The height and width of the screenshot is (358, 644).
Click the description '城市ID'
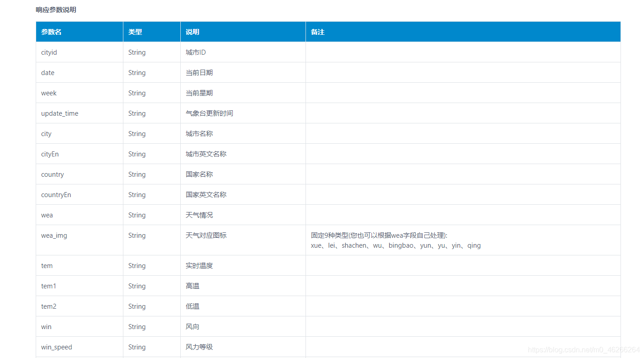click(x=196, y=52)
